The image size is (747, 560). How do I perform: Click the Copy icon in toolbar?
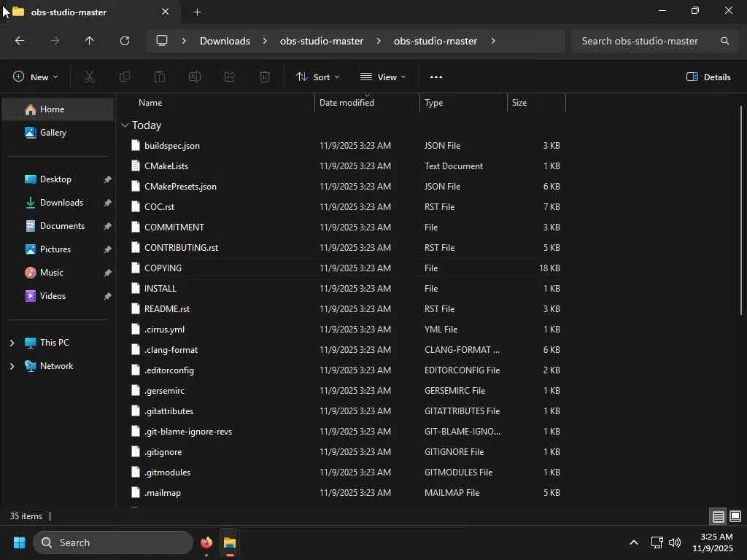pos(124,77)
